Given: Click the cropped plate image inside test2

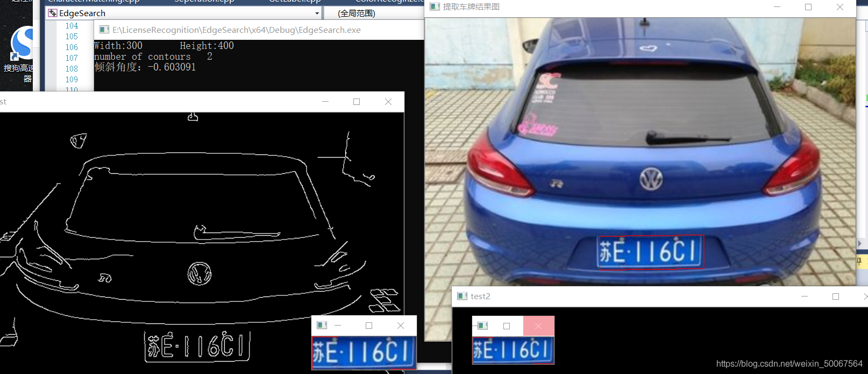Looking at the screenshot, I should pyautogui.click(x=513, y=350).
